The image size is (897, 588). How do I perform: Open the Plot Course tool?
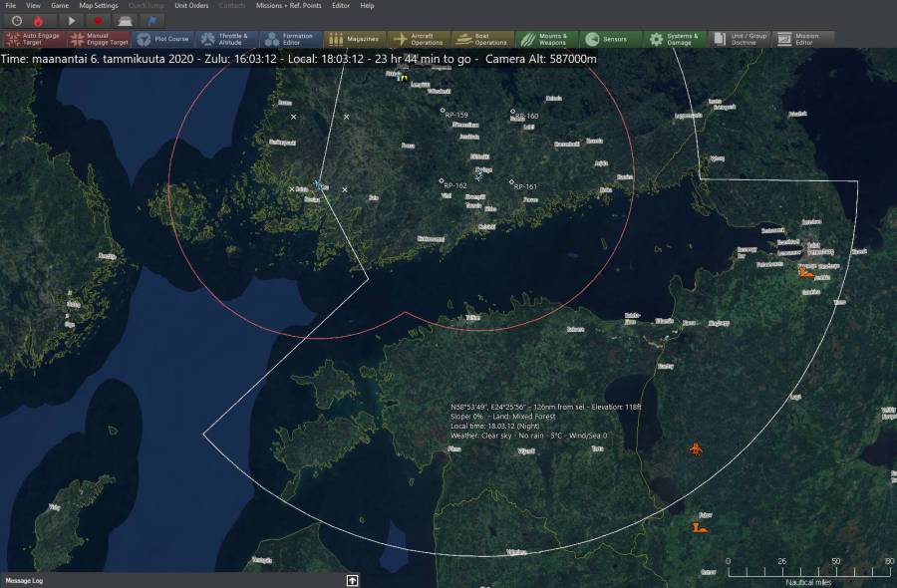click(x=162, y=39)
